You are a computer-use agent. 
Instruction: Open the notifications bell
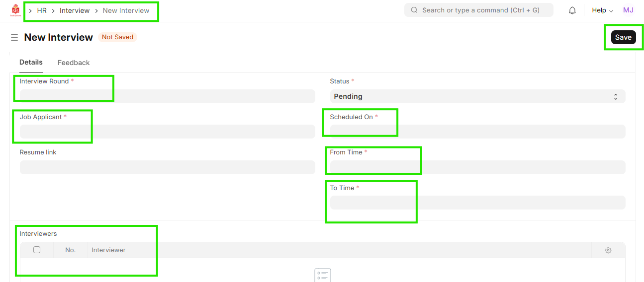click(572, 10)
